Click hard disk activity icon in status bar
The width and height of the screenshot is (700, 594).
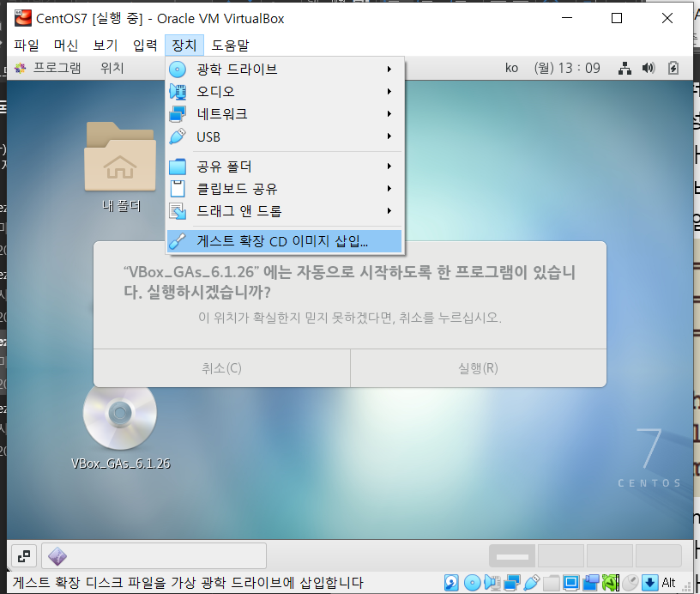coord(451,582)
